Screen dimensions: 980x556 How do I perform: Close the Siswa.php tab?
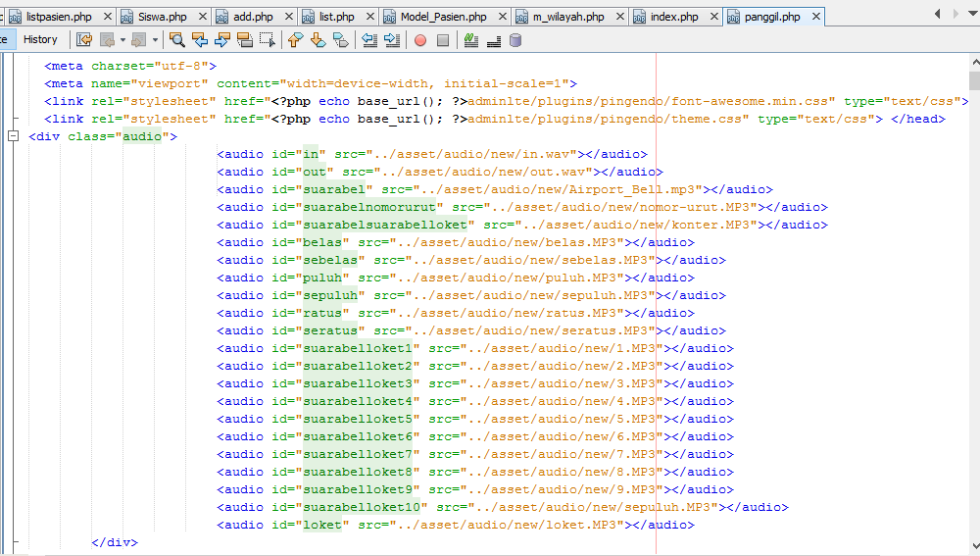[203, 17]
